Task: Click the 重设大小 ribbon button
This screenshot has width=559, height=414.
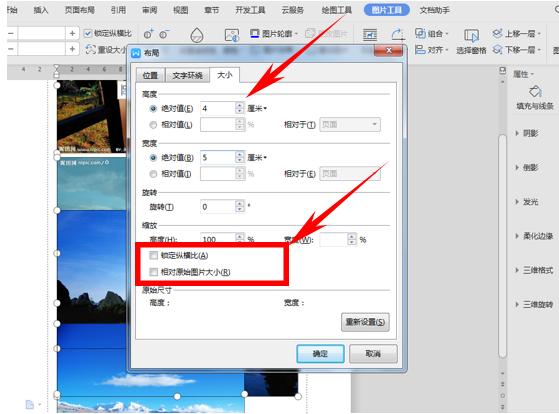Action: click(x=107, y=50)
